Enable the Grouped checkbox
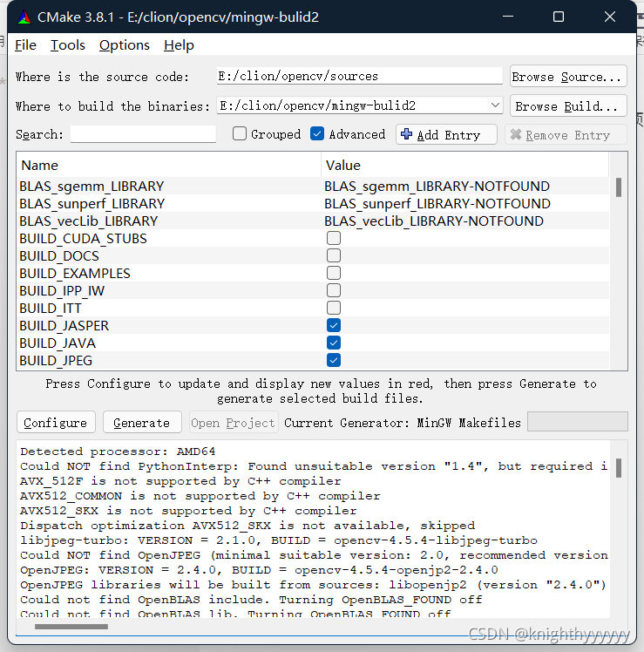Image resolution: width=644 pixels, height=652 pixels. tap(240, 133)
